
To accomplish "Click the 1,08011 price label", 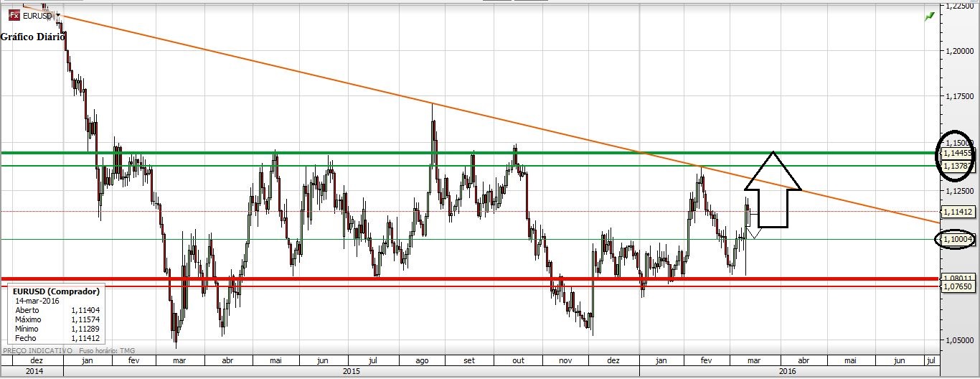I will tap(958, 278).
